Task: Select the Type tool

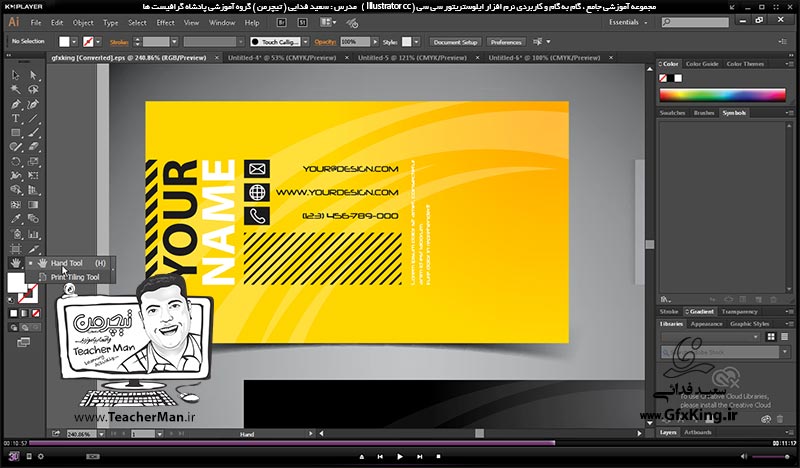Action: [16, 118]
